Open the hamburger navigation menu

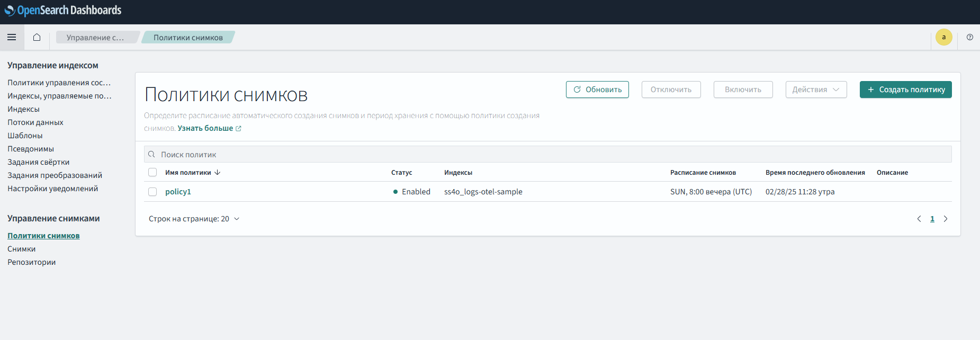(12, 37)
